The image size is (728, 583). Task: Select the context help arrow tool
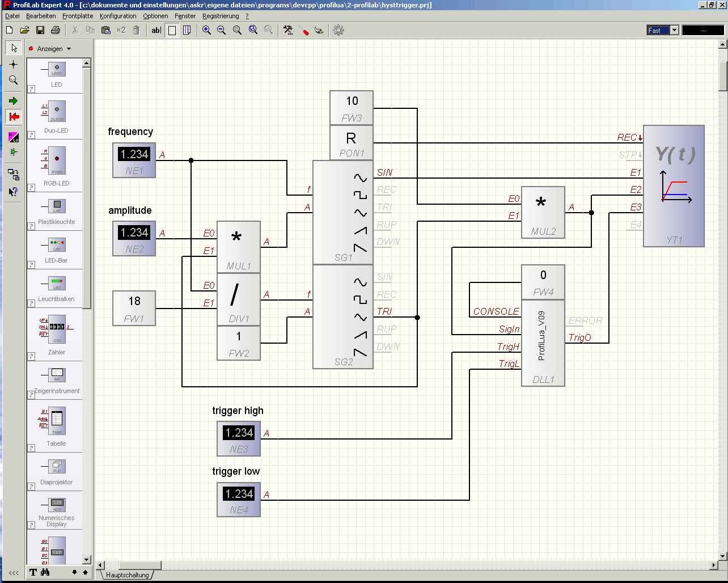12,191
